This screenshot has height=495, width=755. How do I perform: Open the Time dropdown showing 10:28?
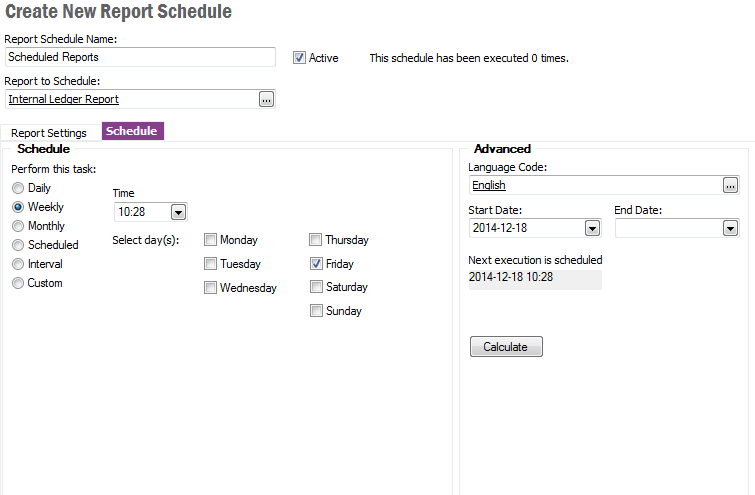point(178,212)
